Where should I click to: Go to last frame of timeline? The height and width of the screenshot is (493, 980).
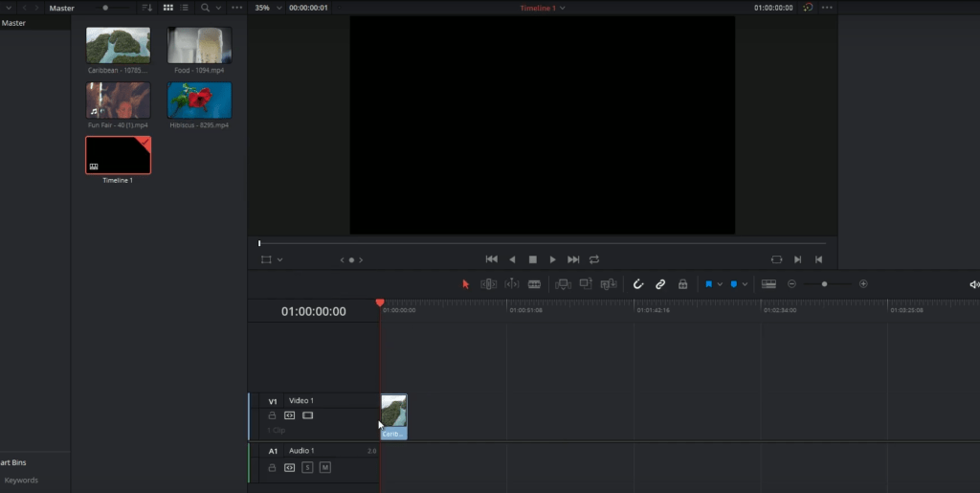[573, 259]
